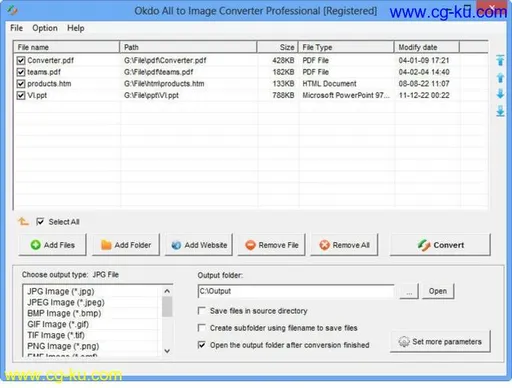Click the Add Files button
Image resolution: width=512 pixels, height=388 pixels.
tap(52, 245)
